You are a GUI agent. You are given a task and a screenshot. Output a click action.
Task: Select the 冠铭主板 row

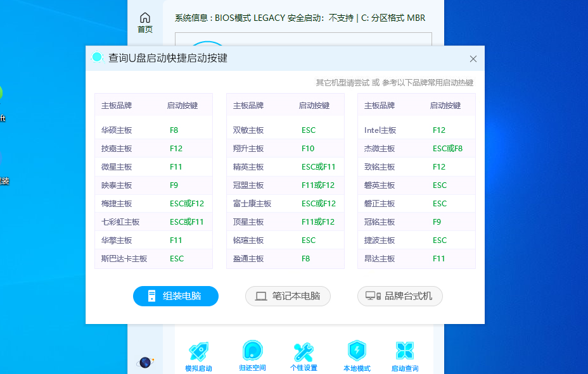point(417,221)
